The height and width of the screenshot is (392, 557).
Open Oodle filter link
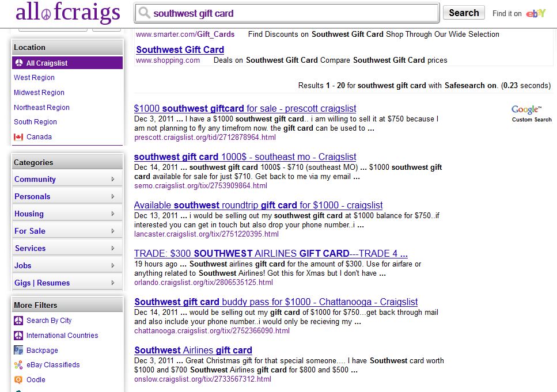click(36, 379)
